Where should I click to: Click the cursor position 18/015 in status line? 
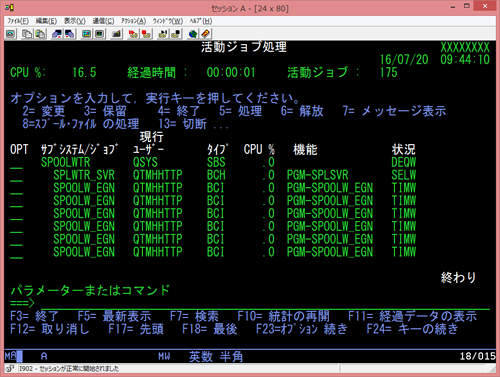(x=478, y=356)
